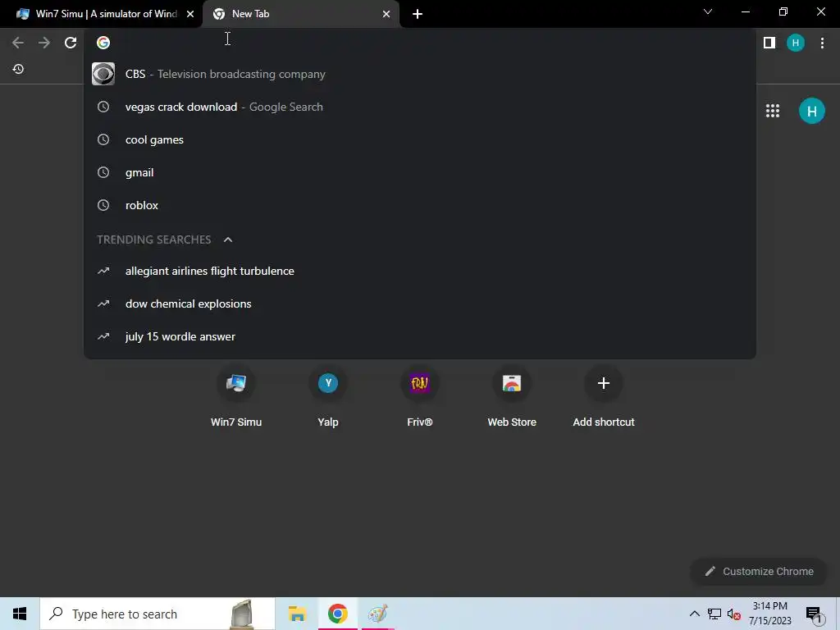
Task: Choose the vegas crack download suggestion
Action: [x=419, y=107]
